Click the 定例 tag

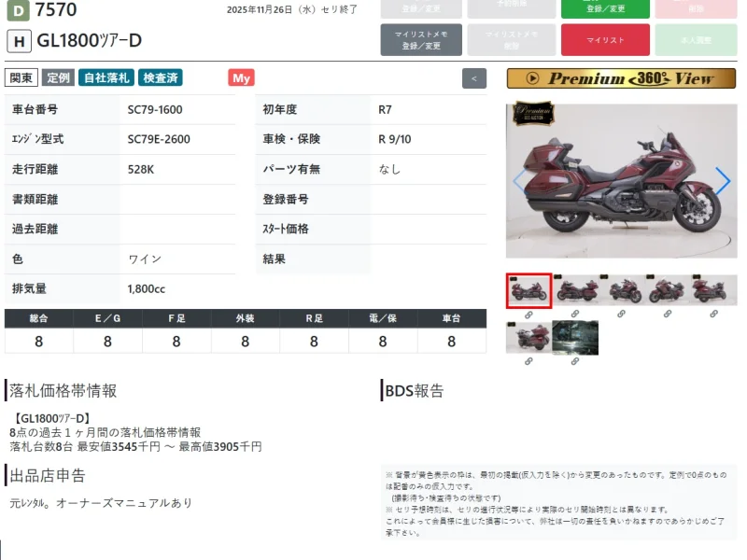coord(58,77)
